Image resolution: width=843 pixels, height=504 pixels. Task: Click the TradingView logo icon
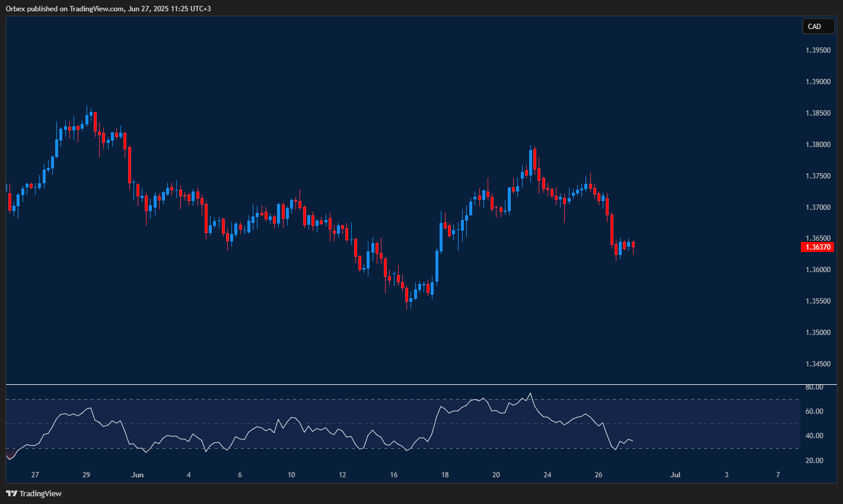tap(12, 493)
